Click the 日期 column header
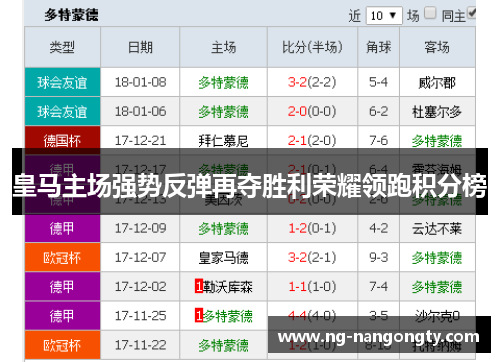The height and width of the screenshot is (362, 500). 140,47
